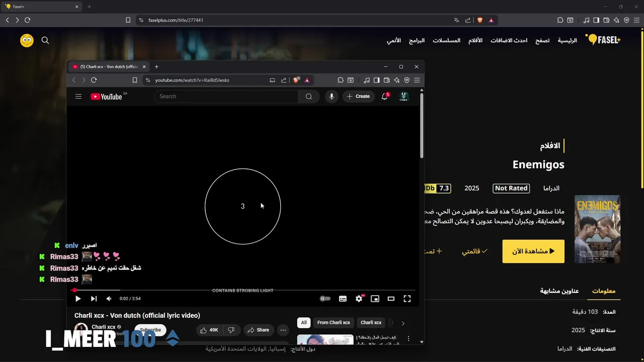Open الأفلام in Fasel navigation
This screenshot has width=644, height=362.
click(475, 40)
